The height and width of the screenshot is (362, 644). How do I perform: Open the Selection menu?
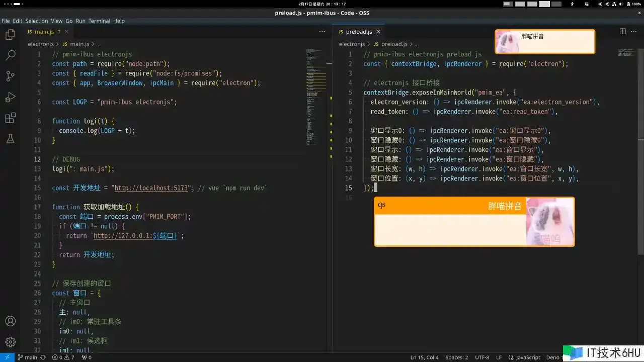coord(37,21)
